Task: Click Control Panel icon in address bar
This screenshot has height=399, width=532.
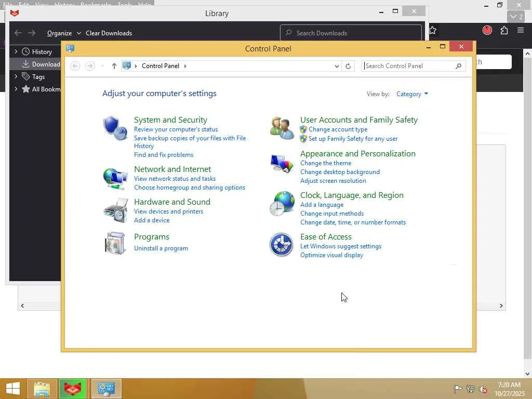Action: click(127, 65)
